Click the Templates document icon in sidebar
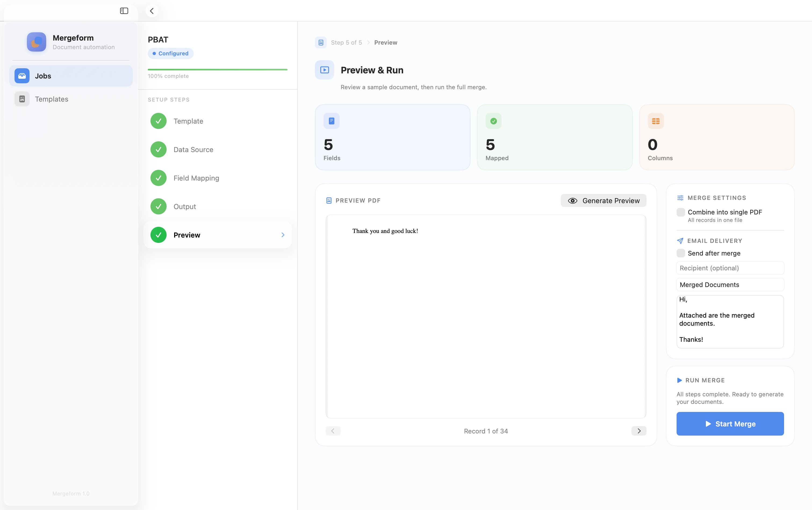Screen dimensions: 812x510 21,99
